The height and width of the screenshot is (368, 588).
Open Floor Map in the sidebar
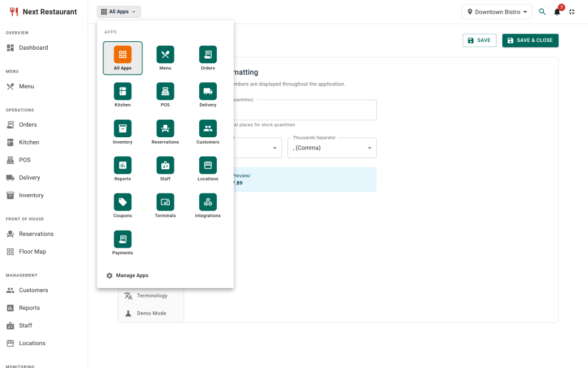(x=44, y=252)
